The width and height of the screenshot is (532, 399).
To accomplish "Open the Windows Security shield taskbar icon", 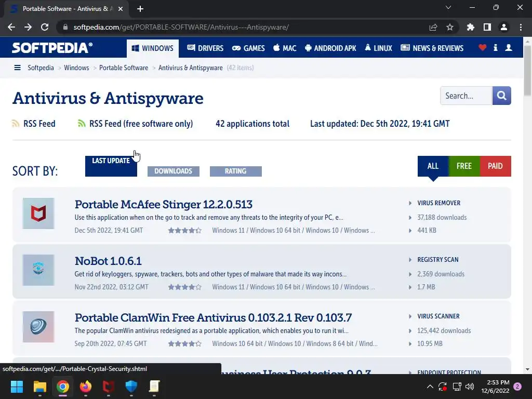I will (x=131, y=387).
